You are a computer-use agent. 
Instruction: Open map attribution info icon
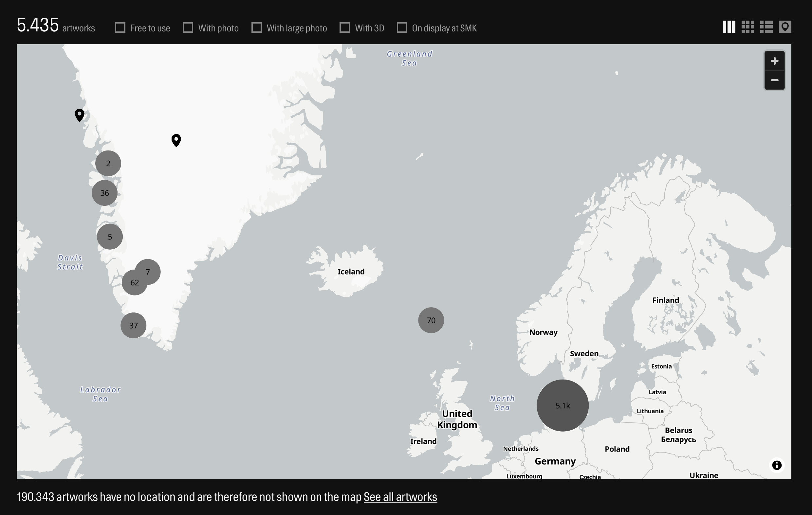pyautogui.click(x=777, y=466)
